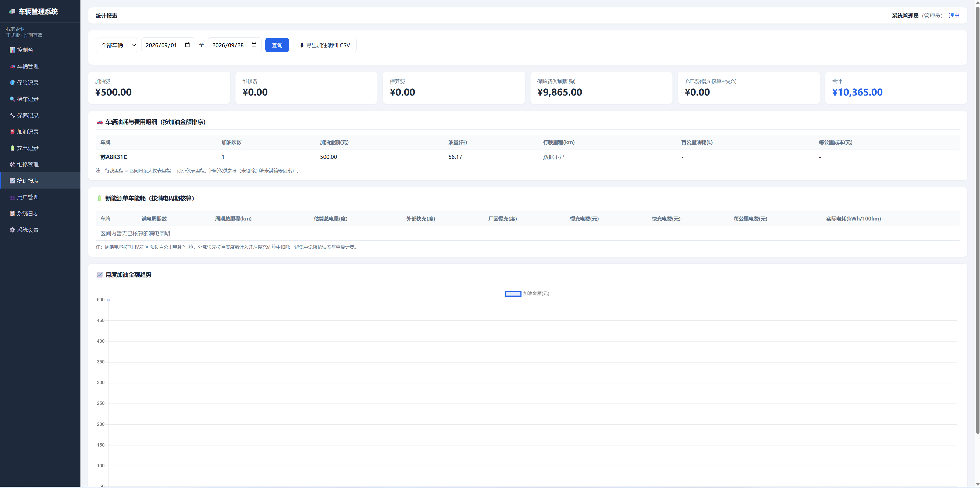Click the notebook icon for 系统日志

click(12, 214)
